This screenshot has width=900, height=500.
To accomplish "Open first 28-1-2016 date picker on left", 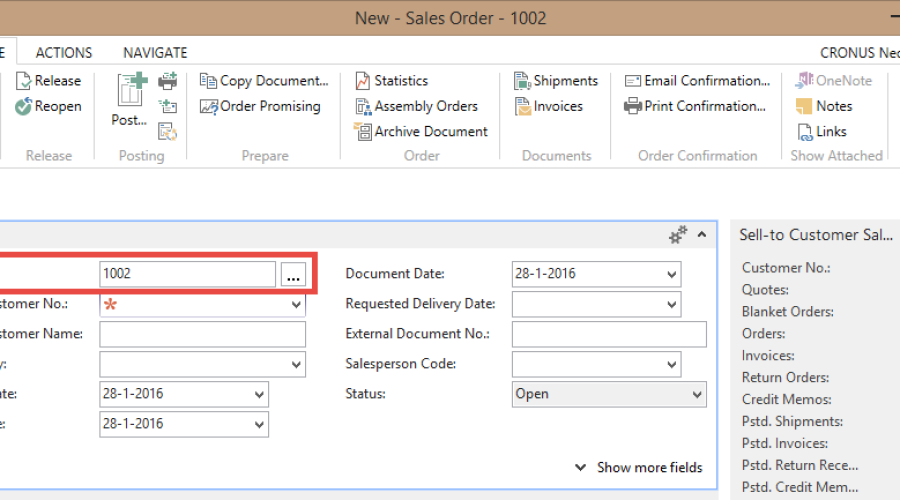I will pyautogui.click(x=259, y=394).
